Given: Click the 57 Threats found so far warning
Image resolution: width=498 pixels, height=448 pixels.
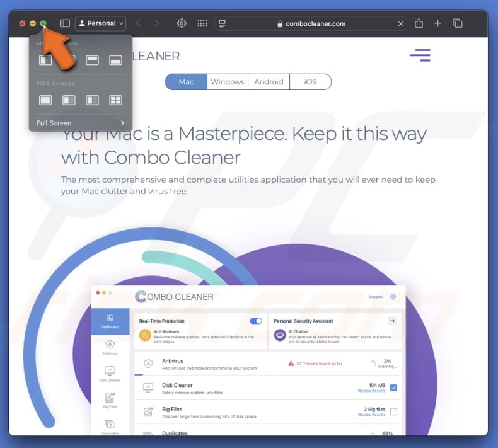Looking at the screenshot, I should click(315, 364).
